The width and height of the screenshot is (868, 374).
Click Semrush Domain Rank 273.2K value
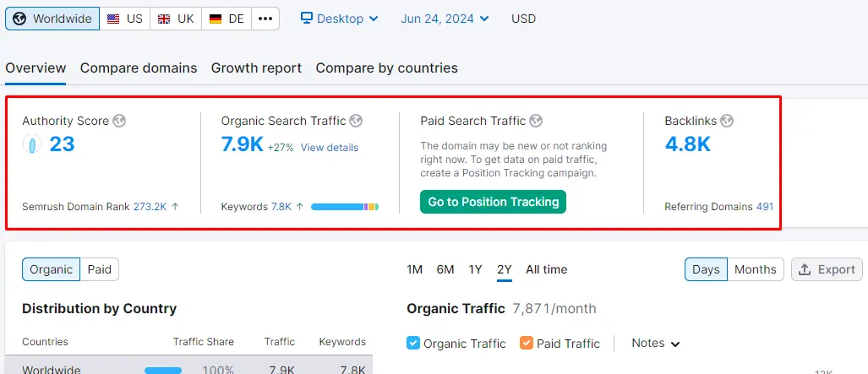(x=150, y=207)
